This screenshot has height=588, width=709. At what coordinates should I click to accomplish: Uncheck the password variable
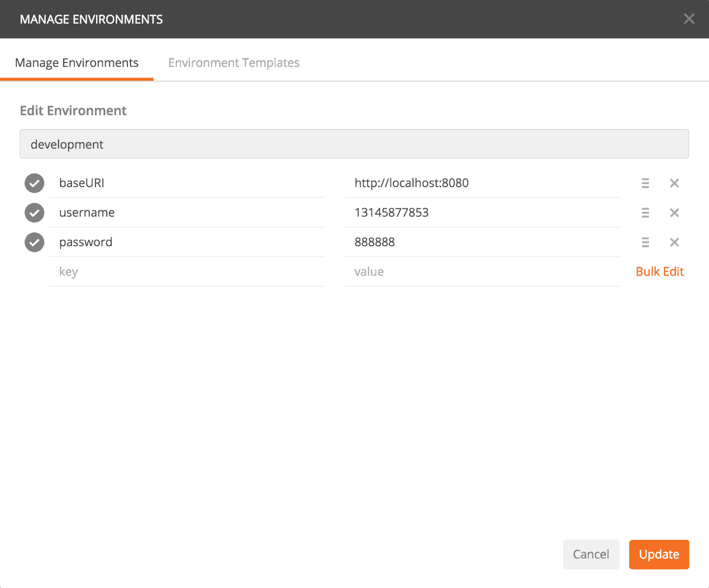pos(34,242)
